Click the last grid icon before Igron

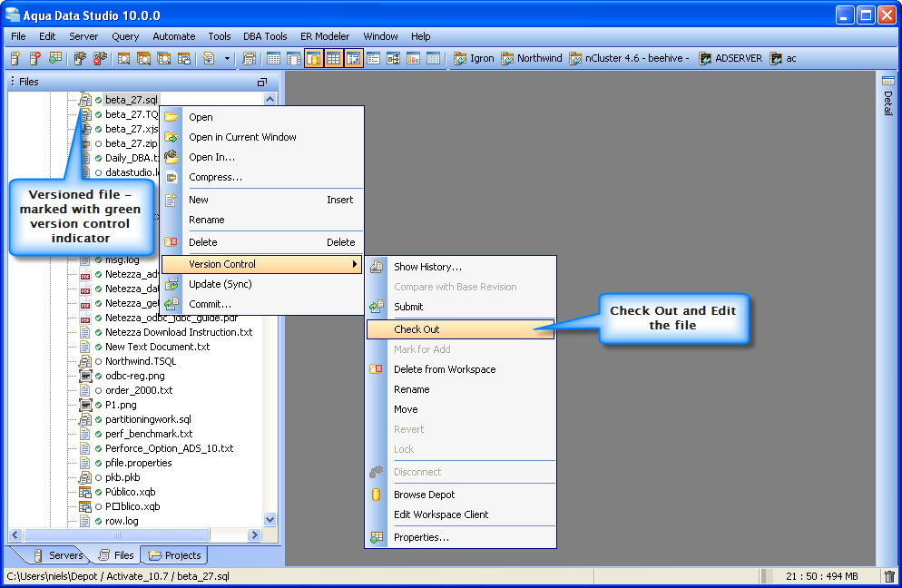[x=433, y=58]
